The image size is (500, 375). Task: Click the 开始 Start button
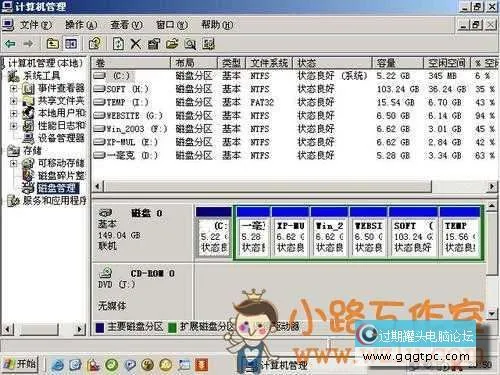pyautogui.click(x=20, y=364)
